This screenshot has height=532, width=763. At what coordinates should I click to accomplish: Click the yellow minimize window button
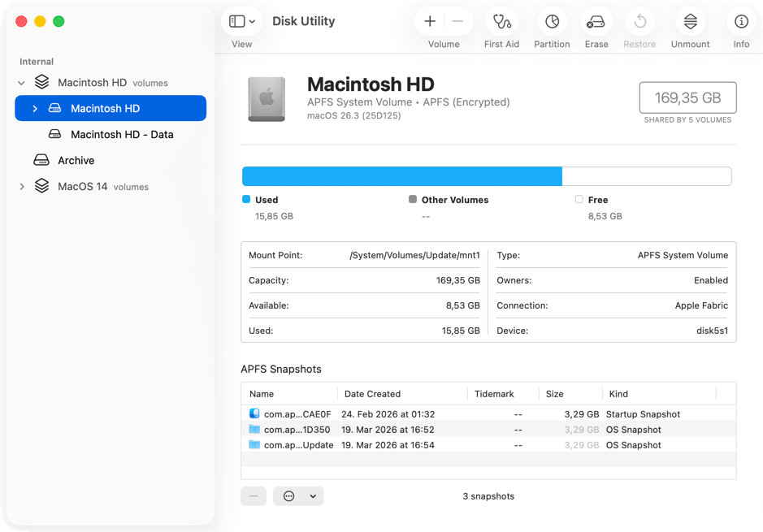coord(40,21)
